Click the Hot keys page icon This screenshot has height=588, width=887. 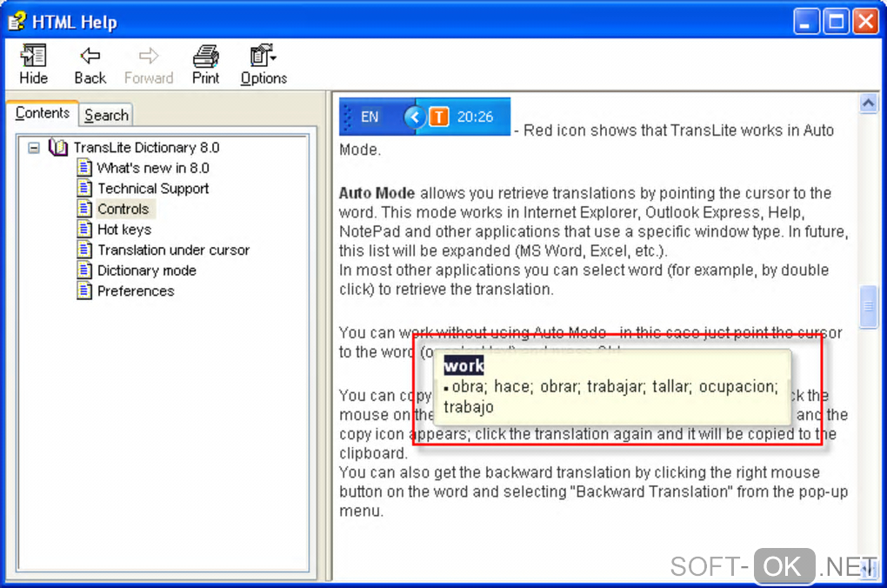[84, 230]
